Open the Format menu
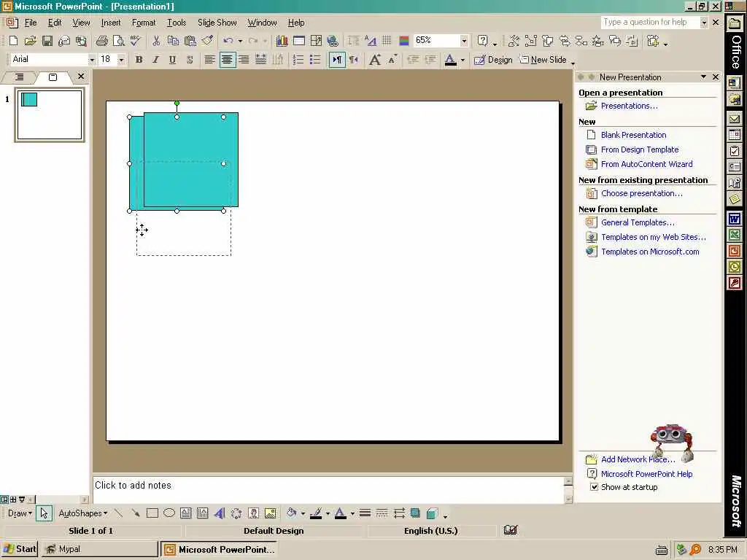Image resolution: width=747 pixels, height=560 pixels. (x=144, y=23)
